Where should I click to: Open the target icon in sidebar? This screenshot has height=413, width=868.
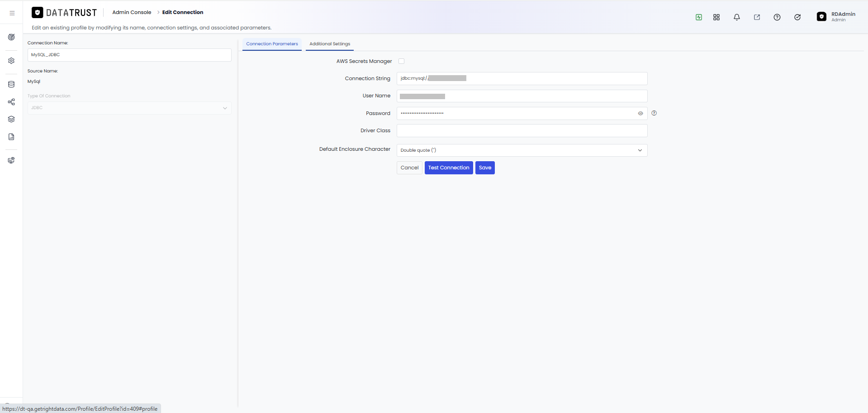(11, 37)
